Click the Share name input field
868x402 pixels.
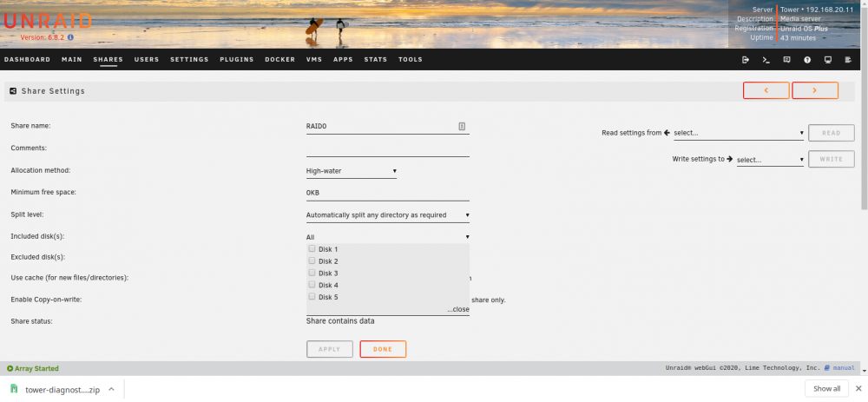pyautogui.click(x=387, y=127)
